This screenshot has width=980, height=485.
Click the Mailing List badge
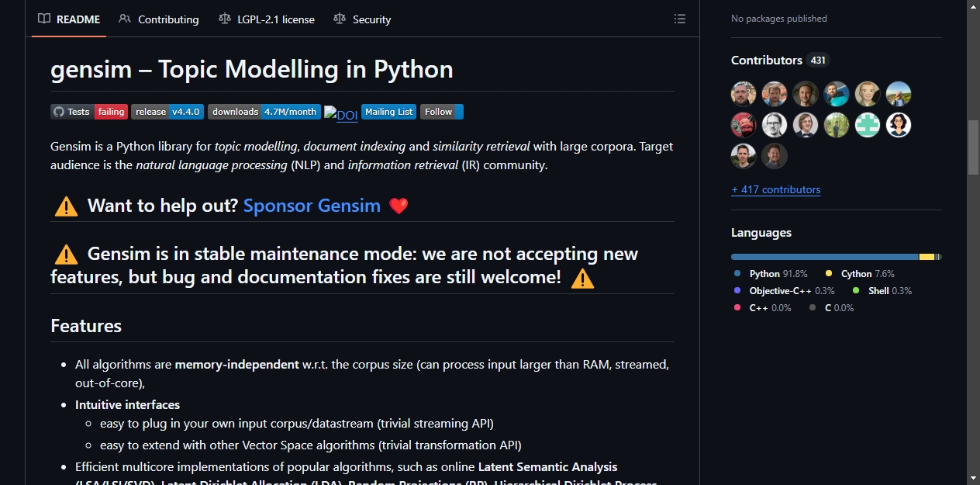388,112
